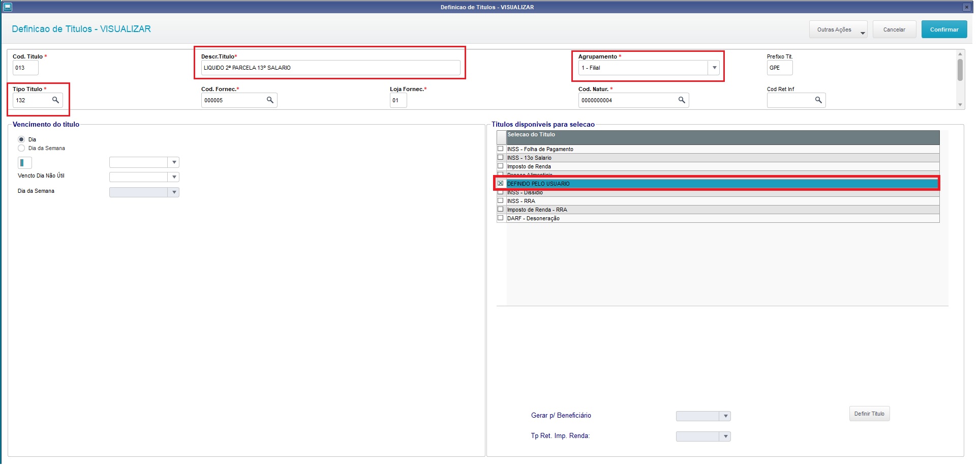Check the Imposto de Renda checkbox

pos(501,166)
